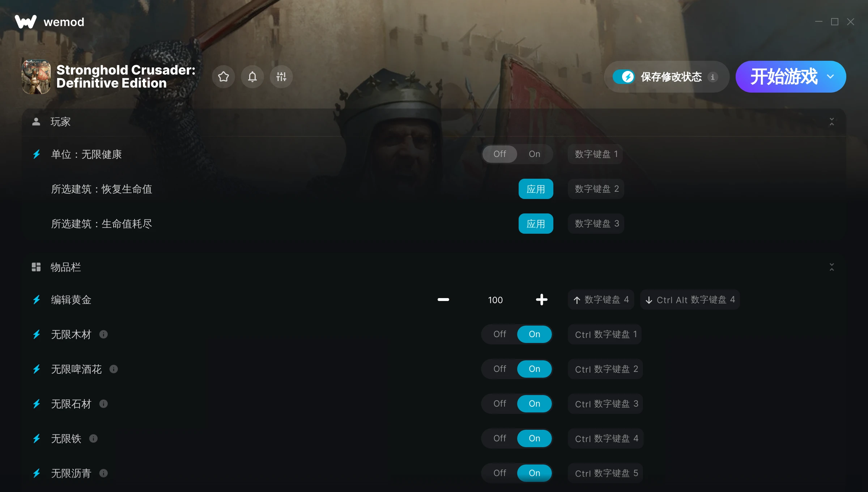The width and height of the screenshot is (868, 492).
Task: Click the 编辑黄金 value field showing 100
Action: click(x=495, y=300)
